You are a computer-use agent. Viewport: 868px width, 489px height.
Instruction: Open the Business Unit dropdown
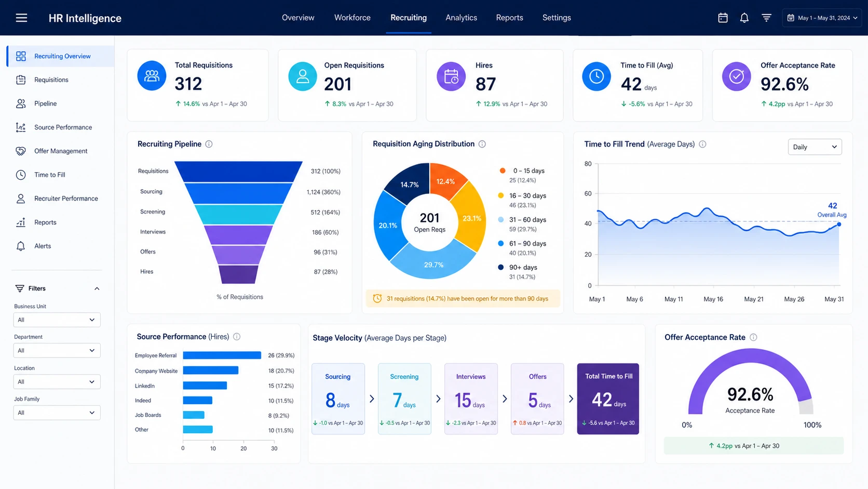click(x=57, y=320)
